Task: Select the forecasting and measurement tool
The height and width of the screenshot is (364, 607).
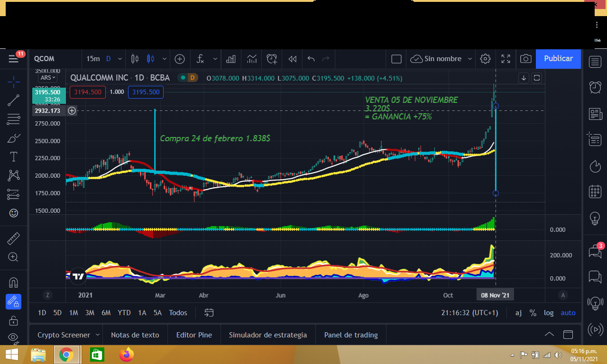Action: [14, 194]
